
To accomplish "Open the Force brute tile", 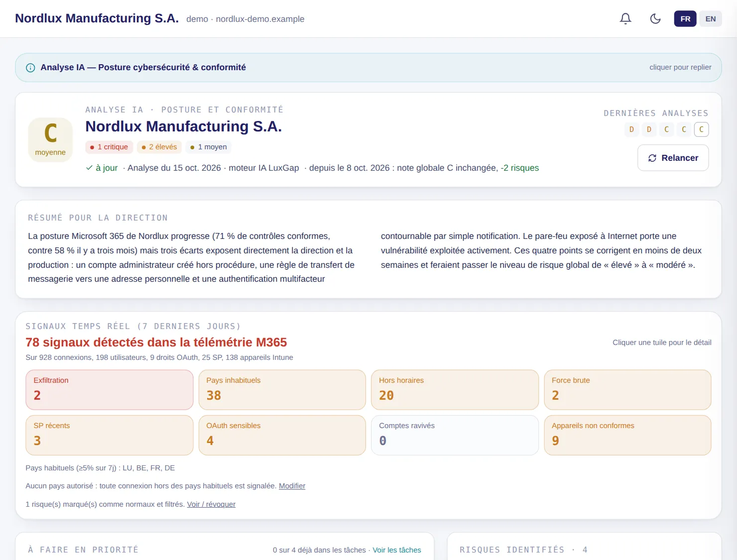I will (x=627, y=390).
